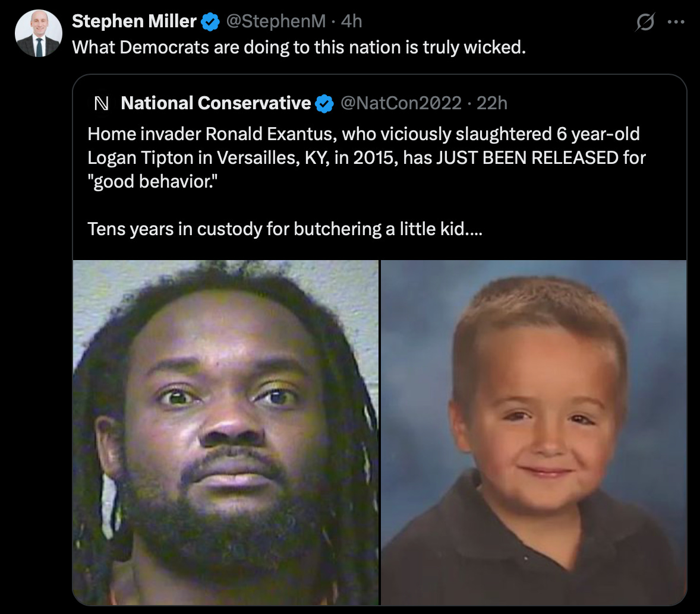Click the quoted line containing "good behavior."
The width and height of the screenshot is (700, 614).
[x=152, y=182]
